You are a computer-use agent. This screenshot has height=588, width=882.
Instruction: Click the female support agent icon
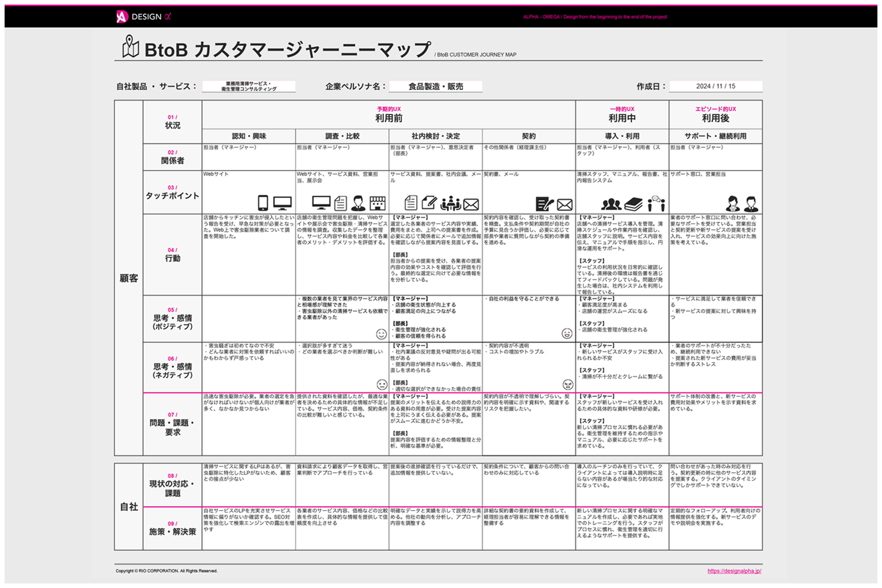(733, 203)
